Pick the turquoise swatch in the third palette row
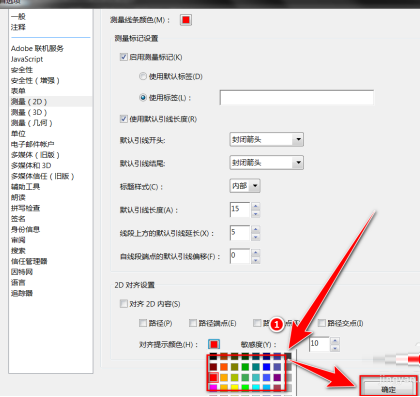420x397 pixels. (x=256, y=377)
